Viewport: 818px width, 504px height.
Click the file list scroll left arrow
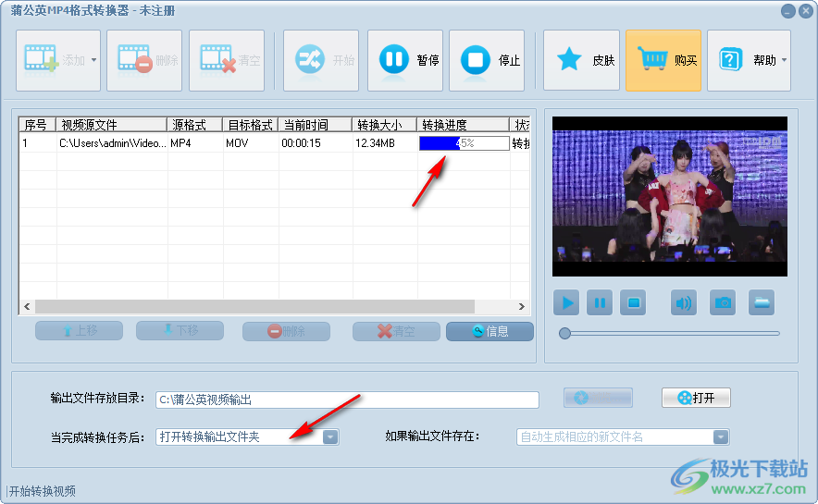(27, 306)
